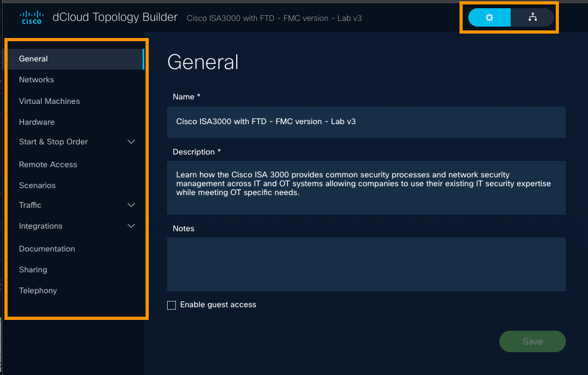588x375 pixels.
Task: Click the Name input field
Action: click(x=366, y=122)
